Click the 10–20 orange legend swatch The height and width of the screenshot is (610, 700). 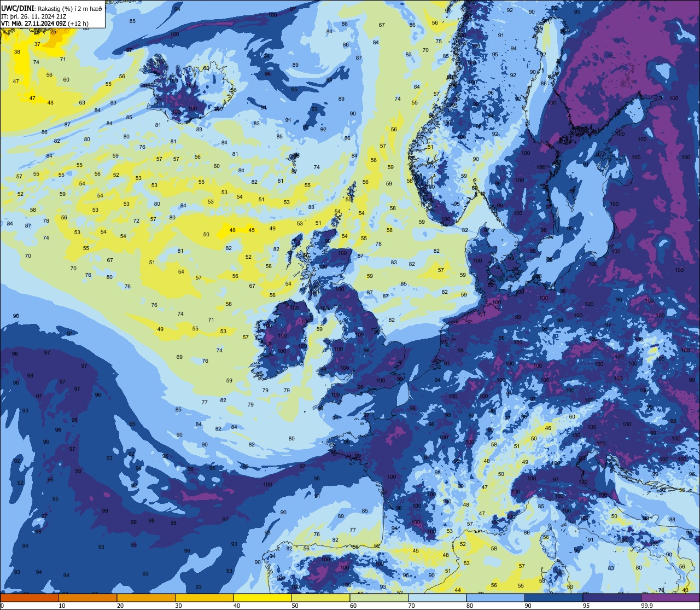pos(87,597)
